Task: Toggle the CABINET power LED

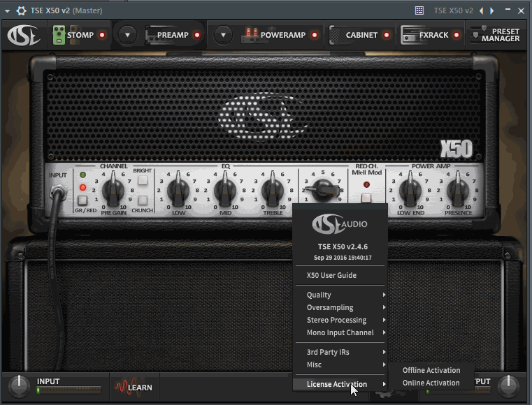Action: point(387,35)
